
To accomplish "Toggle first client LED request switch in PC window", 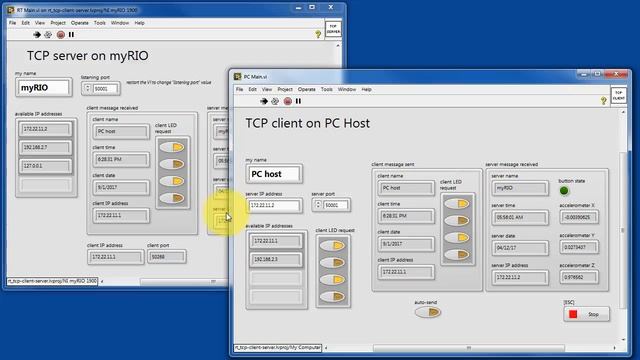I will click(x=333, y=245).
